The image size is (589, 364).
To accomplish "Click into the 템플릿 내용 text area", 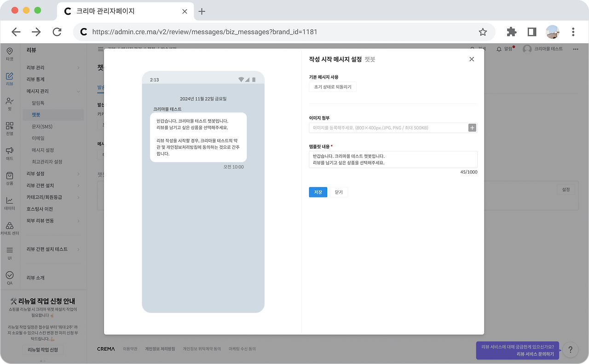I will [393, 160].
